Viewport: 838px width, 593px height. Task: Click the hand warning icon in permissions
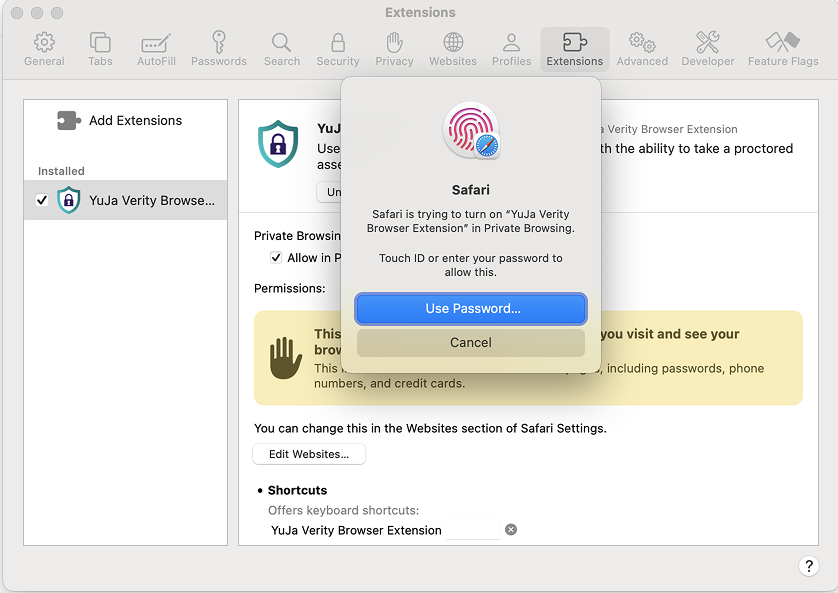click(285, 358)
